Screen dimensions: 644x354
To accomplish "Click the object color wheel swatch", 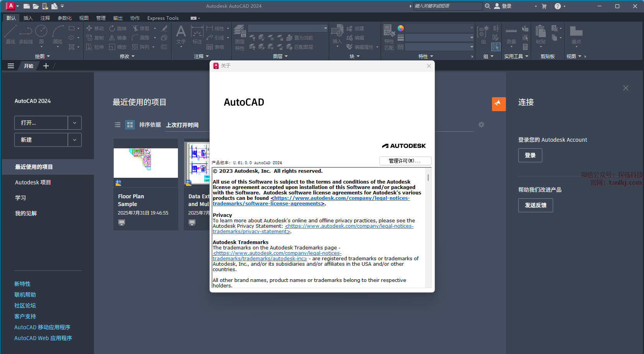I will click(401, 28).
